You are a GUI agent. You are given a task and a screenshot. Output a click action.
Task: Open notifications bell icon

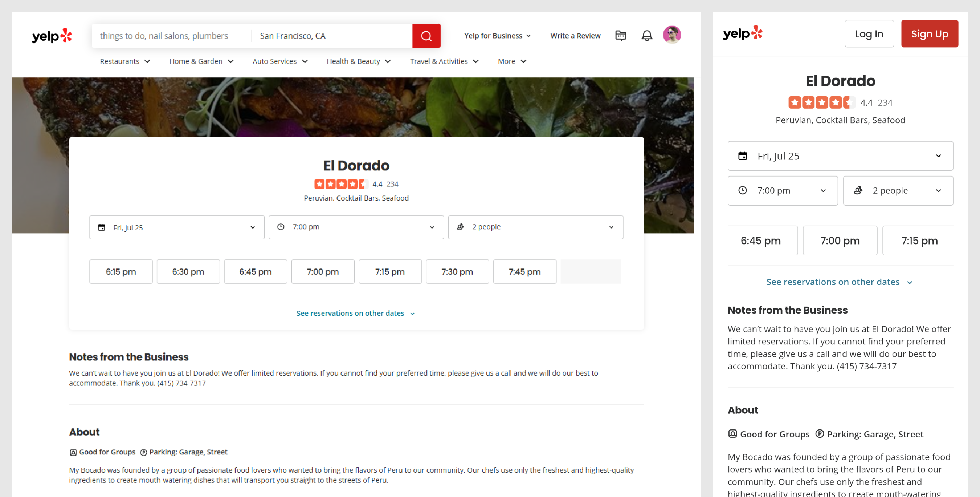647,35
